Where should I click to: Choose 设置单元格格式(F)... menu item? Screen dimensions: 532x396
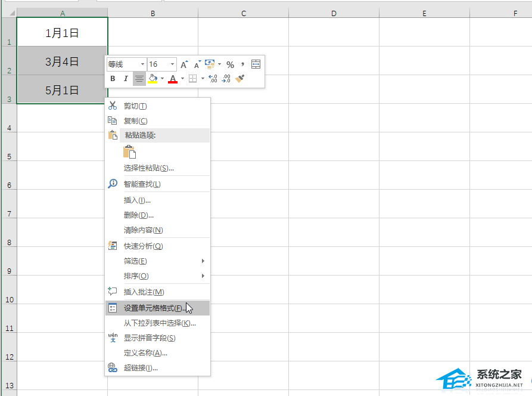(157, 308)
